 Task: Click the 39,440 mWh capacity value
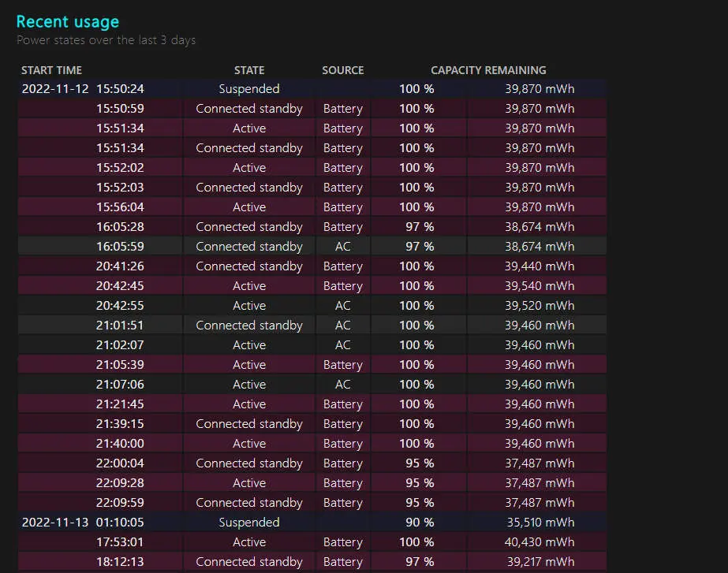pos(539,266)
